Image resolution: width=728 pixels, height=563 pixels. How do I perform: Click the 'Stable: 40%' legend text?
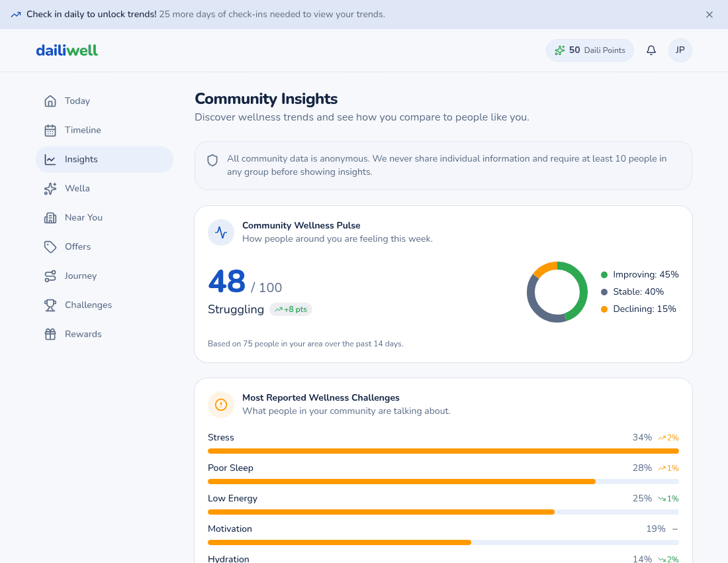pyautogui.click(x=639, y=291)
